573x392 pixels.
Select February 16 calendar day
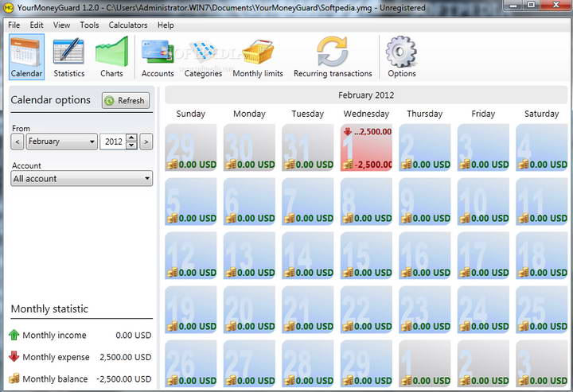[x=425, y=255]
